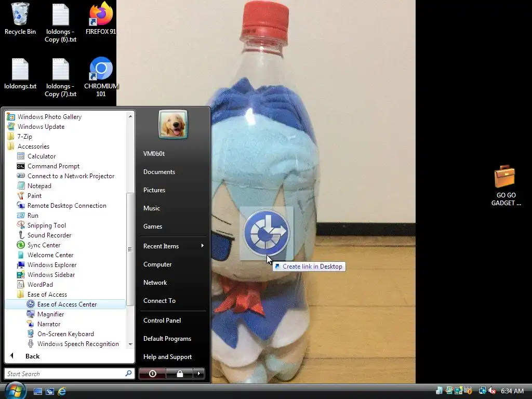Select the CHROMIUM 101 desktop shortcut

101,78
